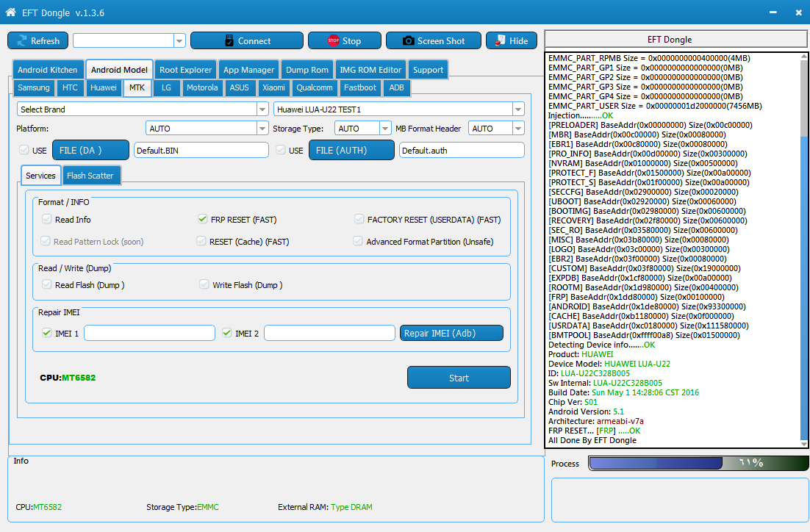Select the LG brand tab
This screenshot has height=532, width=810.
[x=166, y=87]
